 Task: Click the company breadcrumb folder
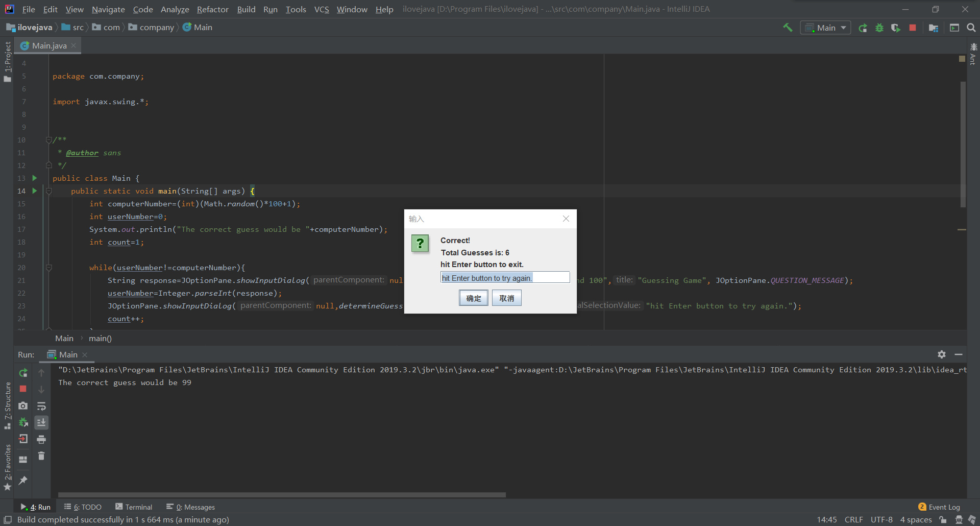pyautogui.click(x=151, y=28)
